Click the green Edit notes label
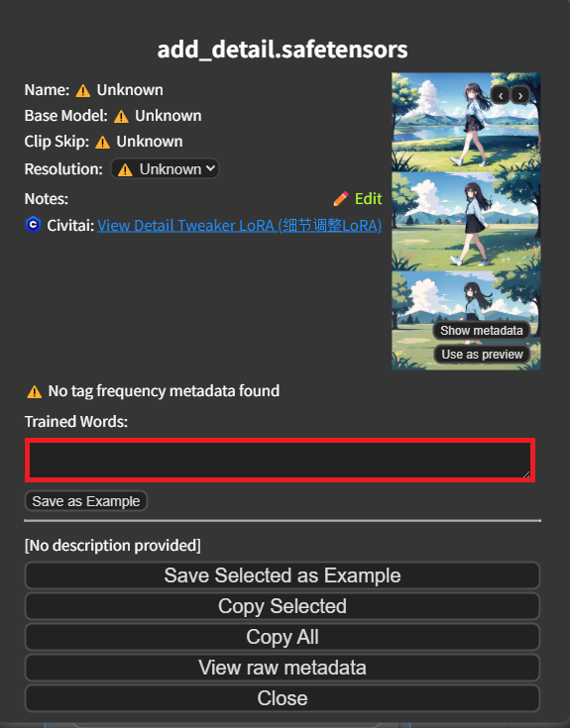The width and height of the screenshot is (570, 728). [x=368, y=199]
